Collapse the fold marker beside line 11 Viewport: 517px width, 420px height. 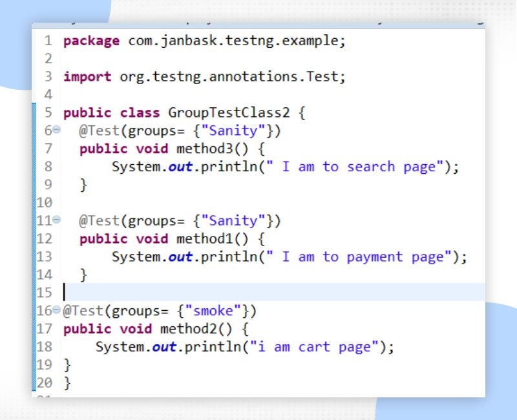point(56,221)
